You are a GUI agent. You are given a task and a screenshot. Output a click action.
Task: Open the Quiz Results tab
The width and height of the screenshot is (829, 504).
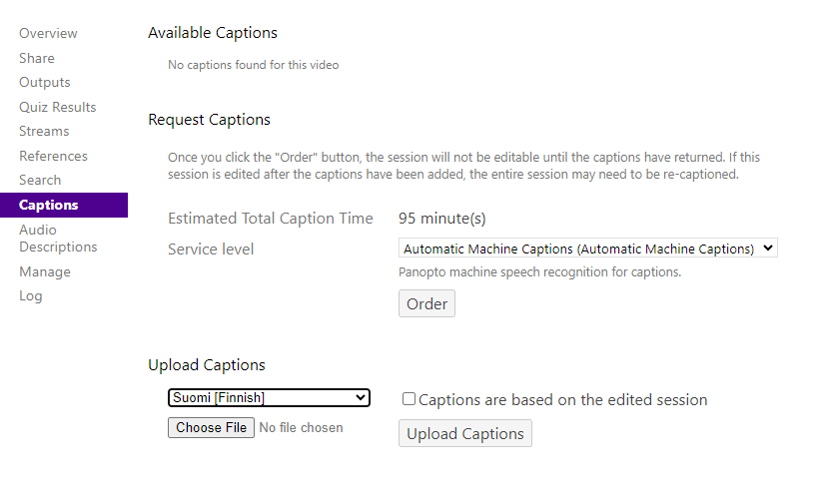[58, 107]
